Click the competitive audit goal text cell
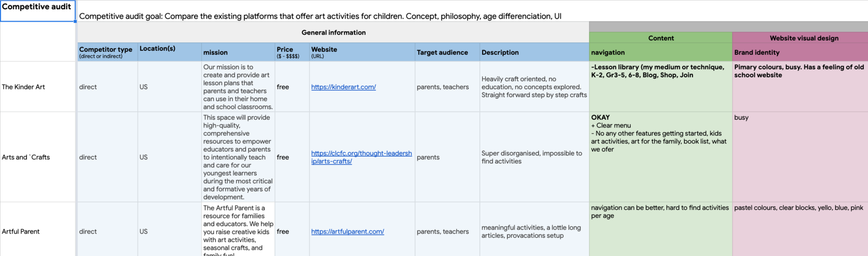The image size is (868, 256). 320,16
